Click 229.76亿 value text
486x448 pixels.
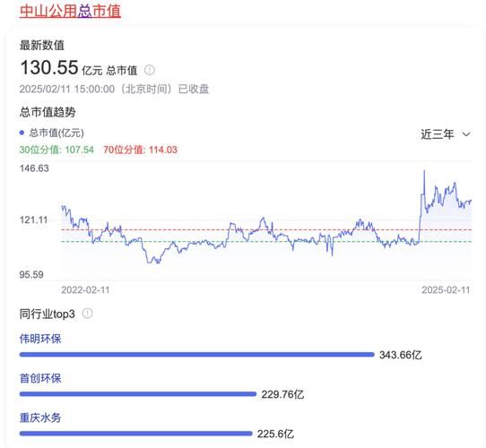tap(282, 395)
